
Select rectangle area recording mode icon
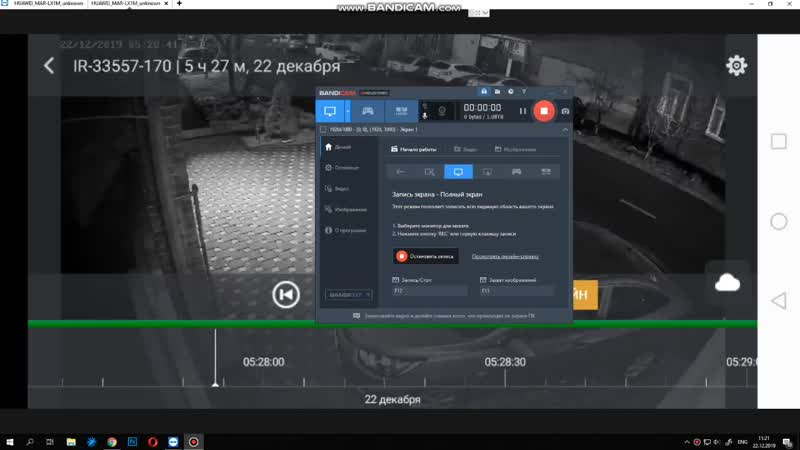tap(430, 172)
